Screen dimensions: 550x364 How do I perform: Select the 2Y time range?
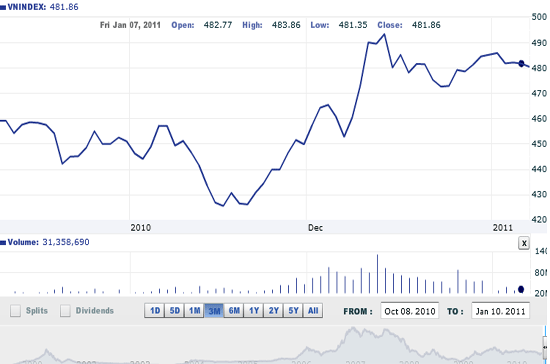pyautogui.click(x=274, y=311)
